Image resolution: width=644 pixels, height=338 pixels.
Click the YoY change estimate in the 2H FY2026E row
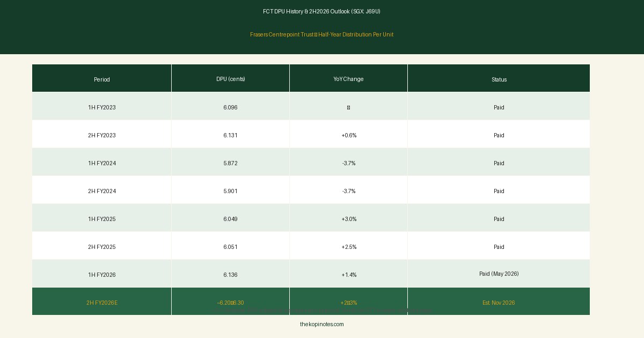click(349, 303)
